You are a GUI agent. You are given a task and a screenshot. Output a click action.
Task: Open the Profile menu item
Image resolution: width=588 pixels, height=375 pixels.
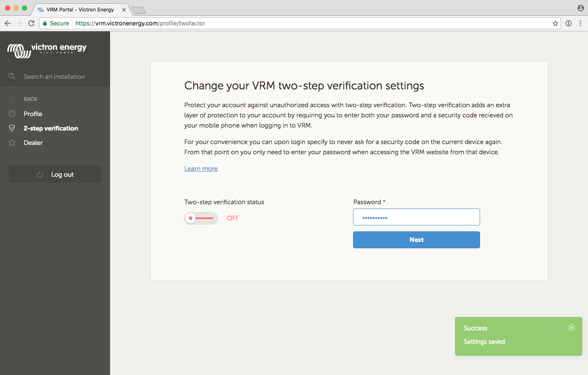[x=33, y=114]
